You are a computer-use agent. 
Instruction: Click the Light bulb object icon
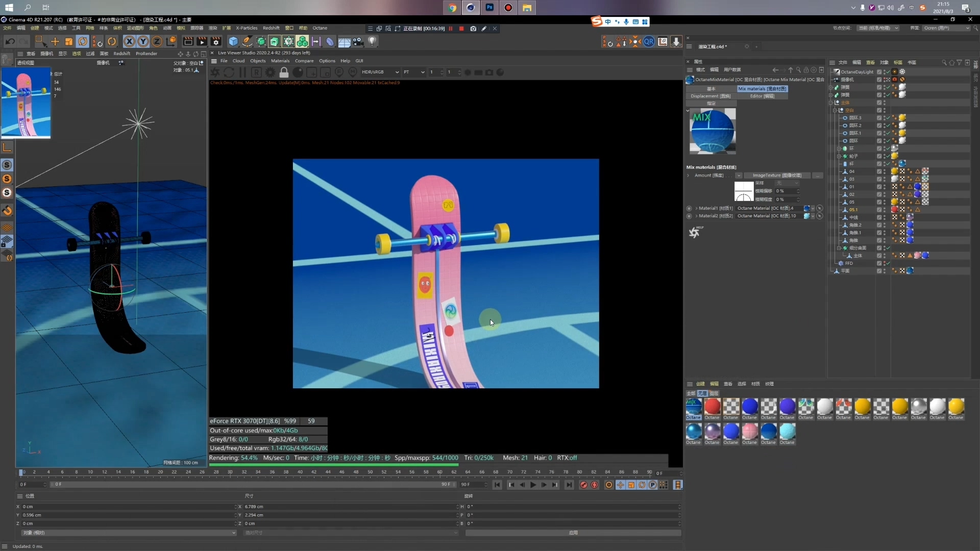(x=372, y=42)
